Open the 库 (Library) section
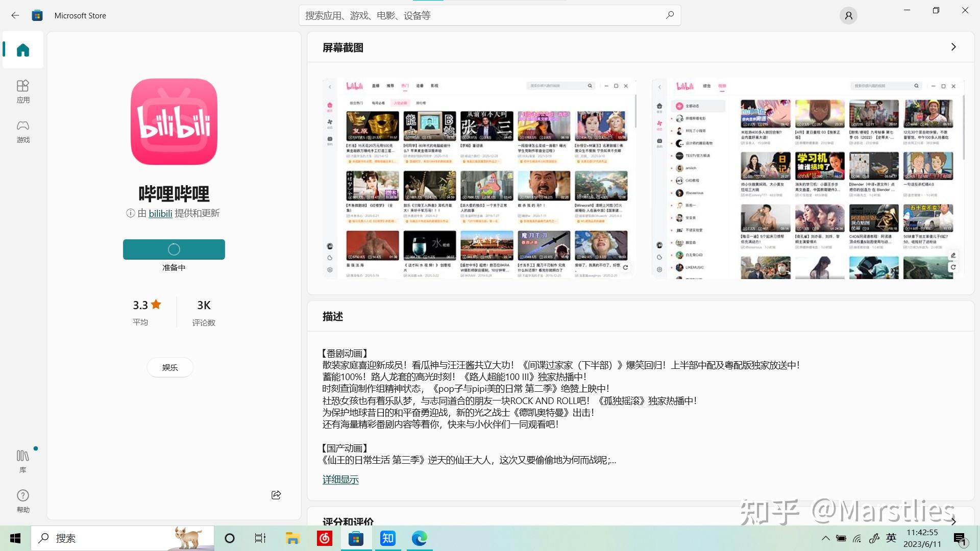The height and width of the screenshot is (551, 980). tap(23, 461)
